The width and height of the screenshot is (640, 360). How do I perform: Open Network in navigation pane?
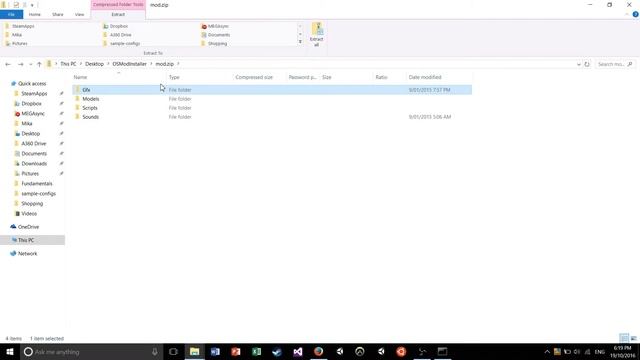coord(27,253)
